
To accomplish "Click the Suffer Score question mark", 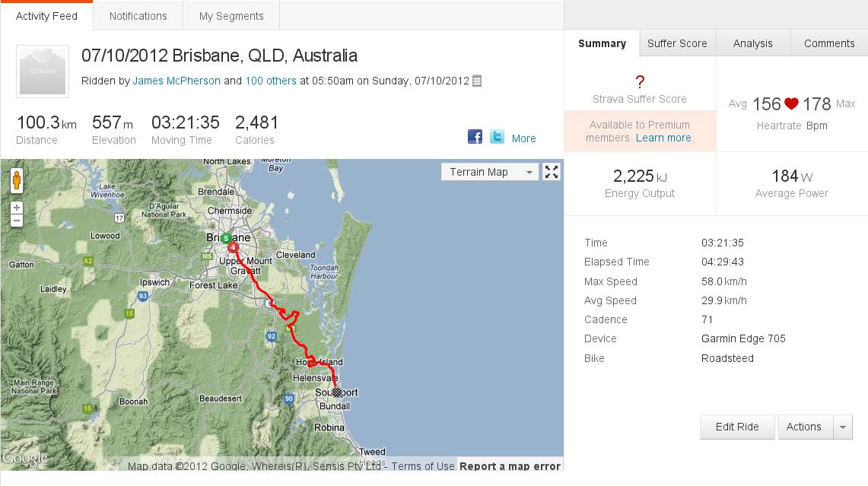I will tap(640, 82).
